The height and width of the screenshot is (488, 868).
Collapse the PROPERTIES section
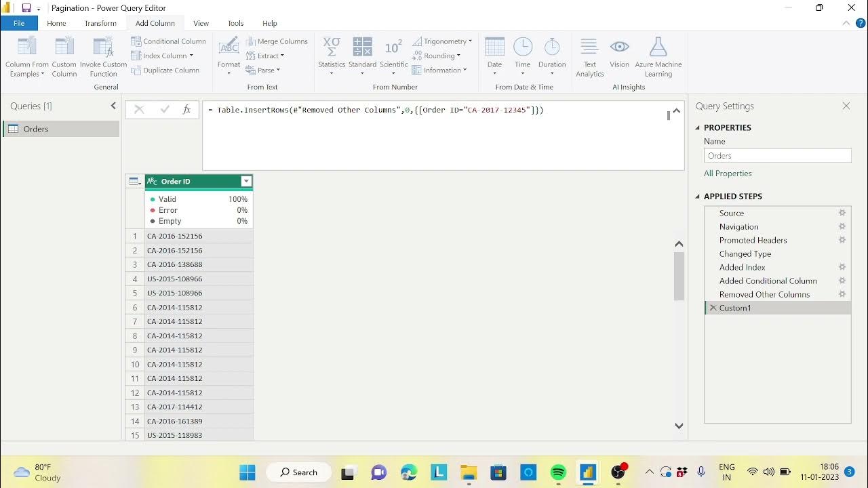pos(698,127)
